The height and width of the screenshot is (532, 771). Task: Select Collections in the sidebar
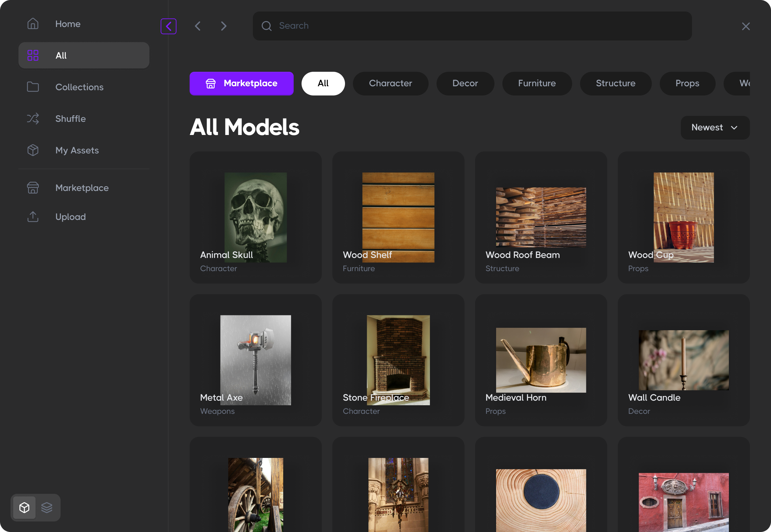point(84,87)
